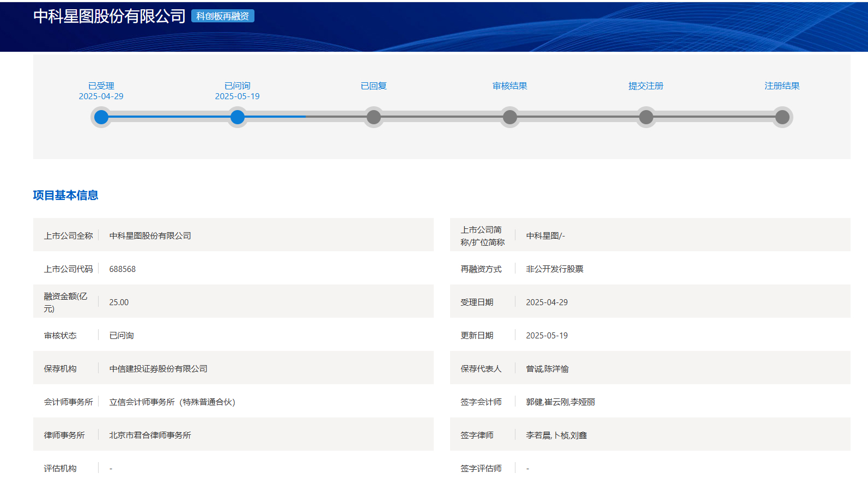Click the 更新日期 field label

coord(477,336)
